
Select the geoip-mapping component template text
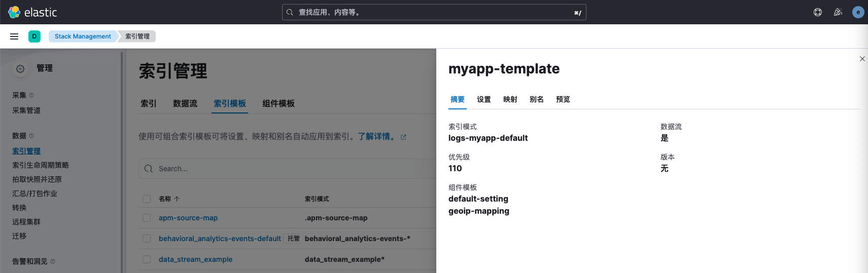tap(479, 211)
